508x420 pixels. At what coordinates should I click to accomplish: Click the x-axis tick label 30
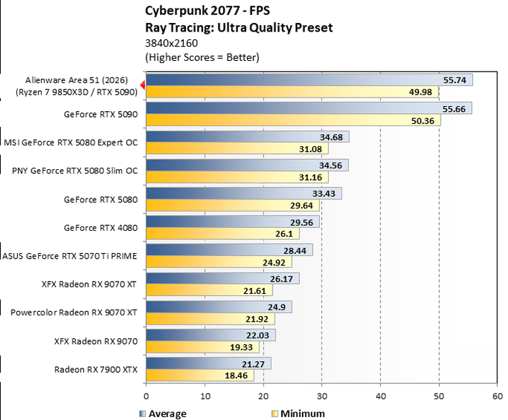coord(321,396)
